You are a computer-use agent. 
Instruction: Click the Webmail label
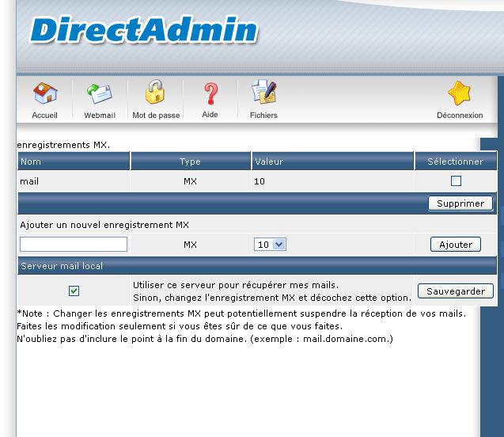(100, 115)
